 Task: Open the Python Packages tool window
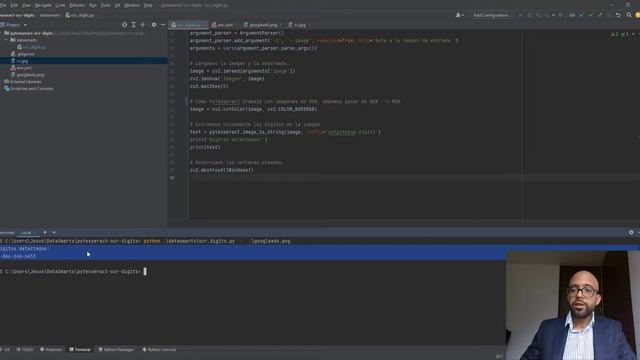(x=116, y=349)
